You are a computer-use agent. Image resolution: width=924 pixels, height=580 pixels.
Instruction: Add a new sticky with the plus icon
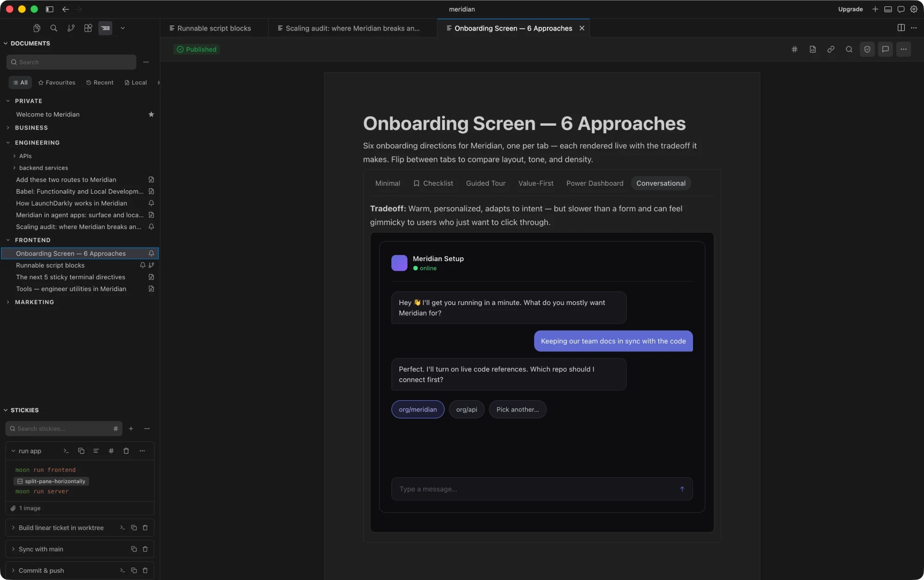click(x=131, y=429)
